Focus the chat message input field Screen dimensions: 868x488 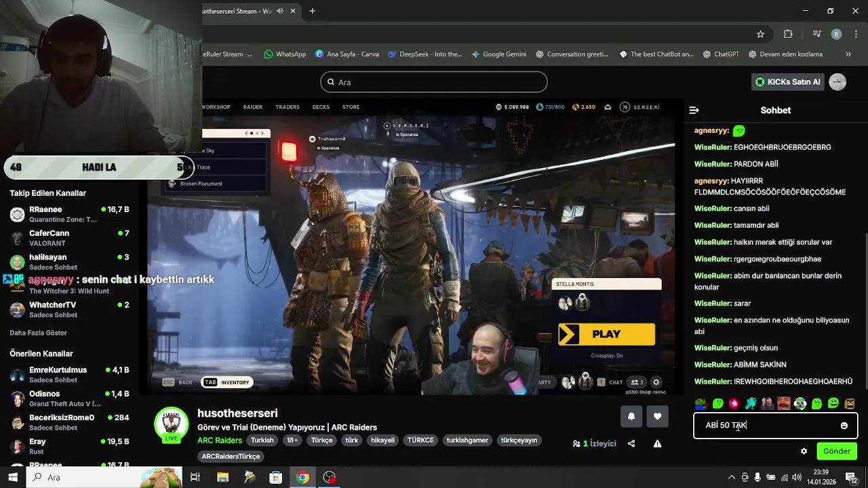[x=775, y=426]
